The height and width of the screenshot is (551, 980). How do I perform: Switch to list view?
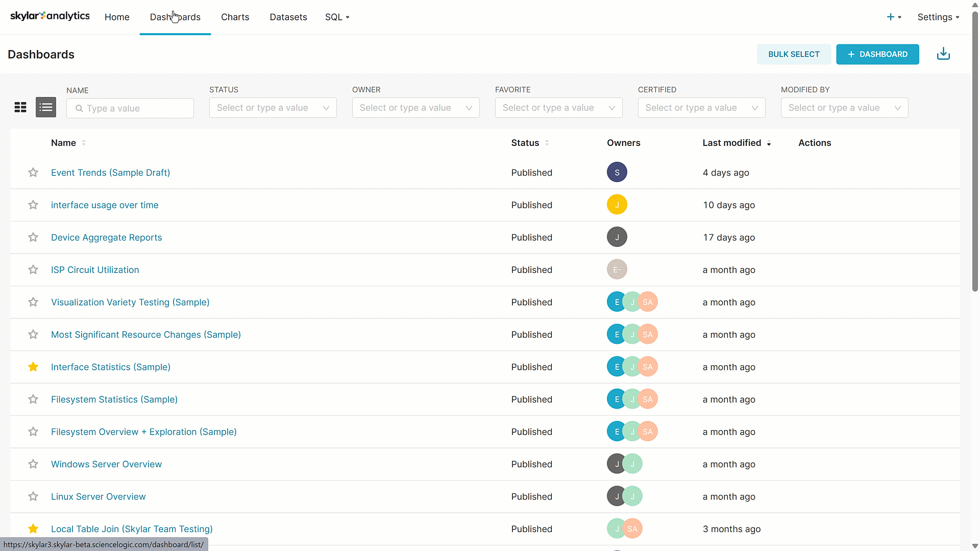pyautogui.click(x=46, y=107)
